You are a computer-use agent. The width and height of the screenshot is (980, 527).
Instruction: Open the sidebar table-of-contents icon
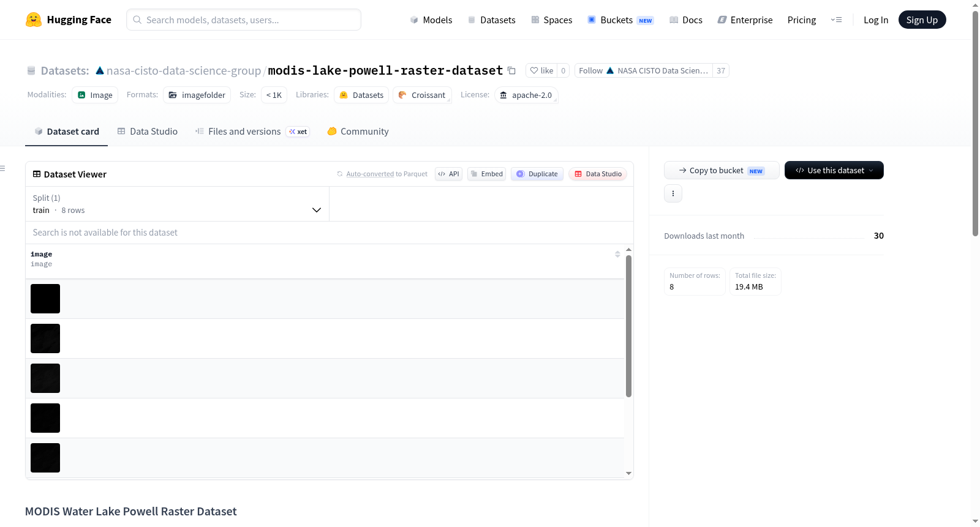(3, 168)
